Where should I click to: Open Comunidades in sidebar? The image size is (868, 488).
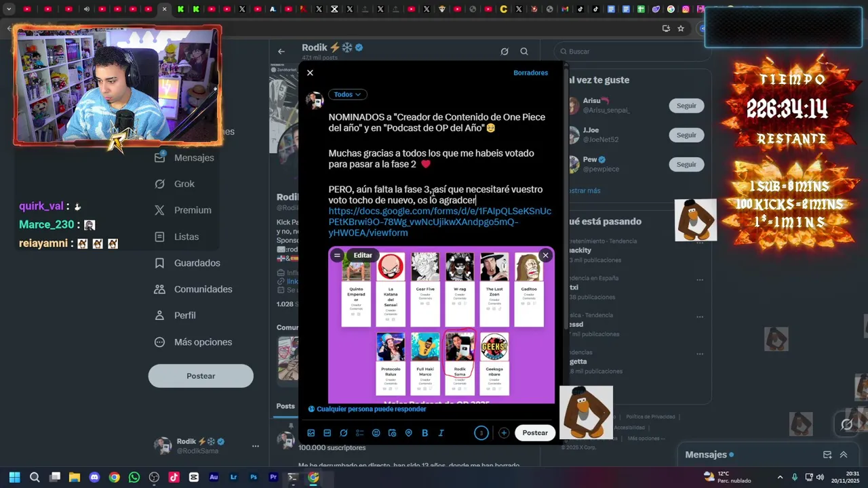193,289
